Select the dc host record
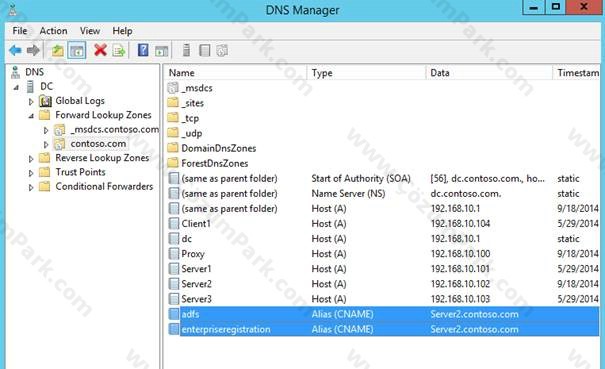The image size is (605, 369). pyautogui.click(x=384, y=239)
